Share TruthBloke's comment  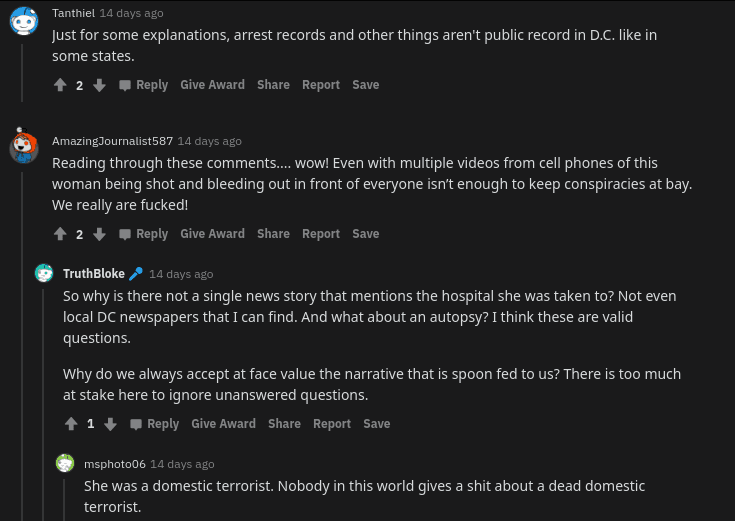tap(284, 424)
